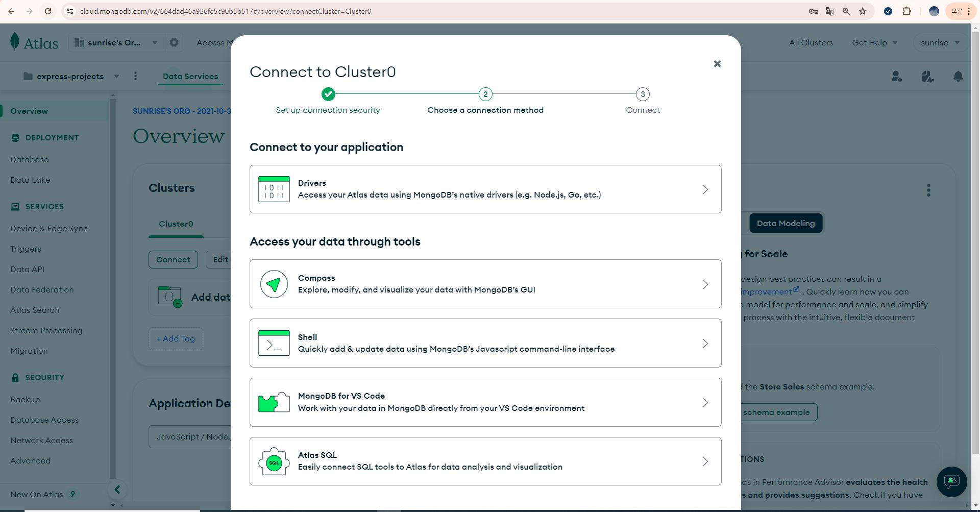Open Triggers in the sidebar
The height and width of the screenshot is (512, 980).
26,249
